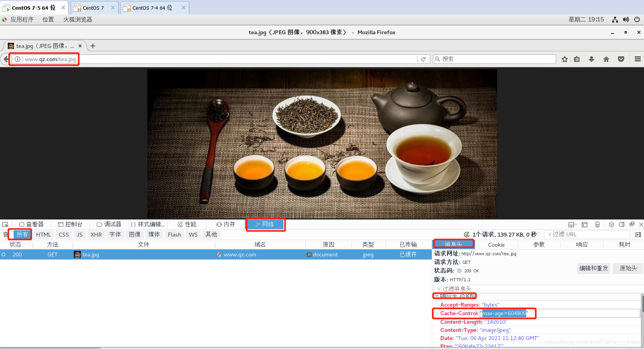
Task: Collapse the response headers section
Action: [x=437, y=296]
